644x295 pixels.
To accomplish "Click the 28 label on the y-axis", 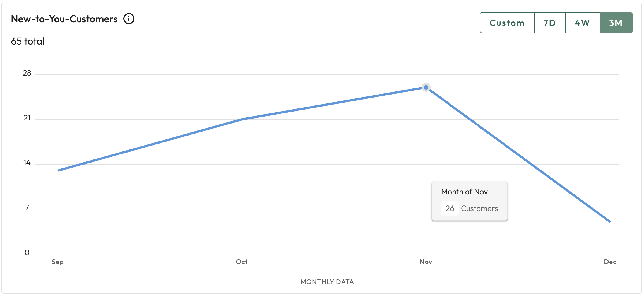I will point(27,73).
